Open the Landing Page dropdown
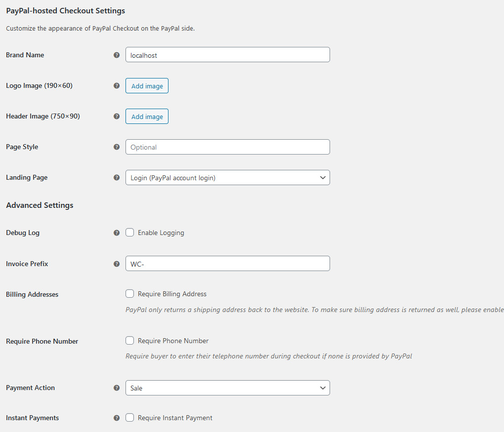504x432 pixels. (227, 178)
